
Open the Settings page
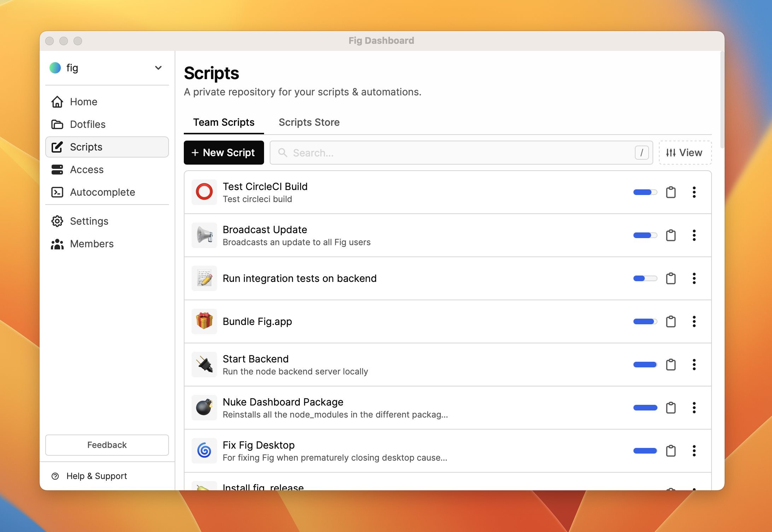click(x=107, y=221)
